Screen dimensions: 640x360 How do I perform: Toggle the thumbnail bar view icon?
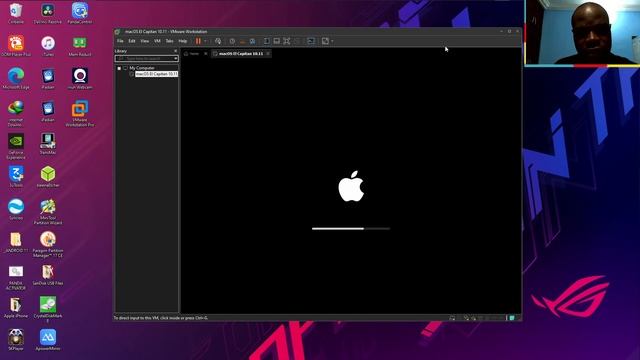click(x=277, y=41)
